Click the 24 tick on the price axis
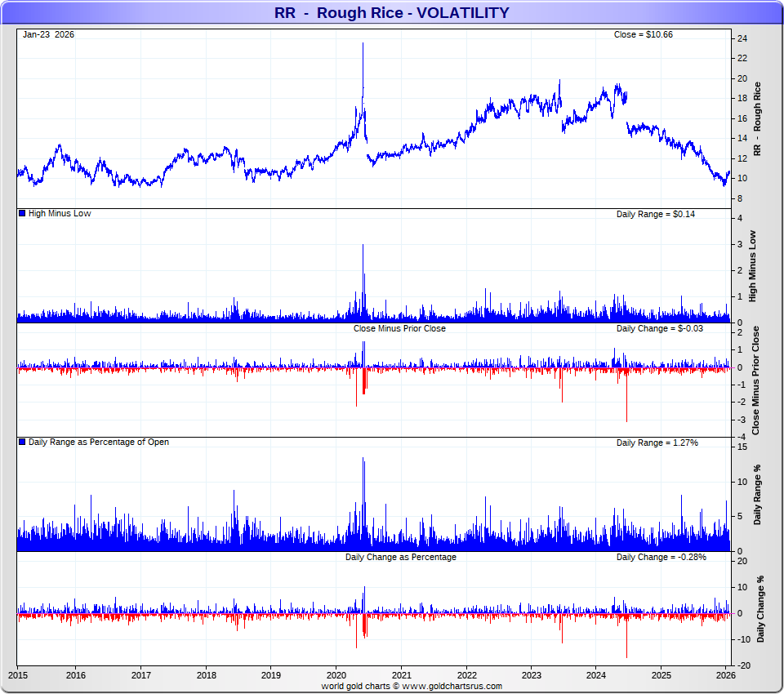Viewport: 784px width, 694px height. (x=742, y=38)
